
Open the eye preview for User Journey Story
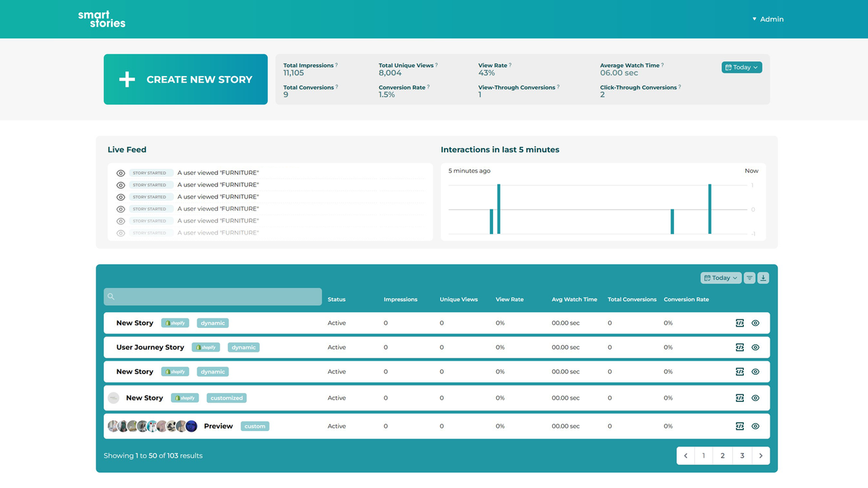(x=755, y=347)
